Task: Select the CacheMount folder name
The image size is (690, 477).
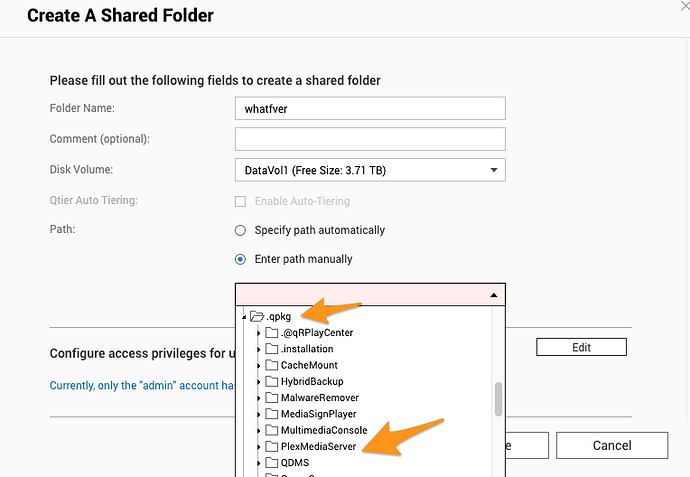Action: point(309,365)
